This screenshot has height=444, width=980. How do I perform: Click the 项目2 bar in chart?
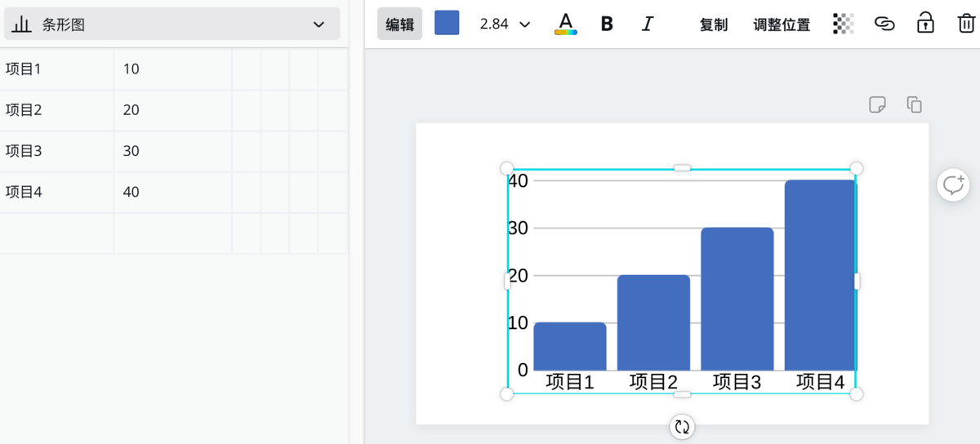653,323
